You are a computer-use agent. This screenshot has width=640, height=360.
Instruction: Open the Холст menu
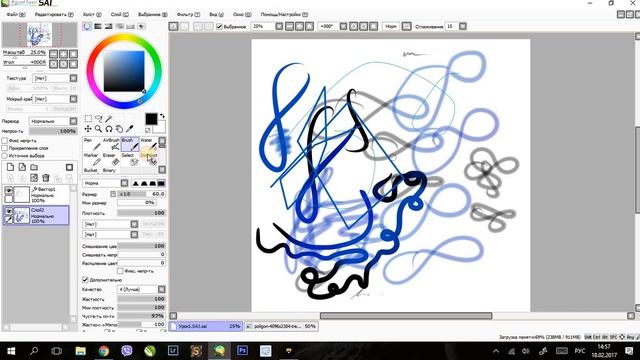click(x=92, y=14)
